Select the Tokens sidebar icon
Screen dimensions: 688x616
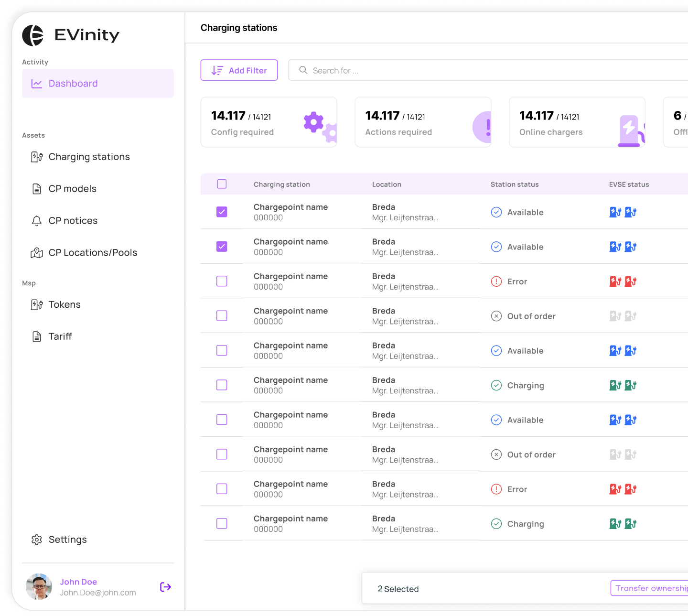pyautogui.click(x=37, y=304)
